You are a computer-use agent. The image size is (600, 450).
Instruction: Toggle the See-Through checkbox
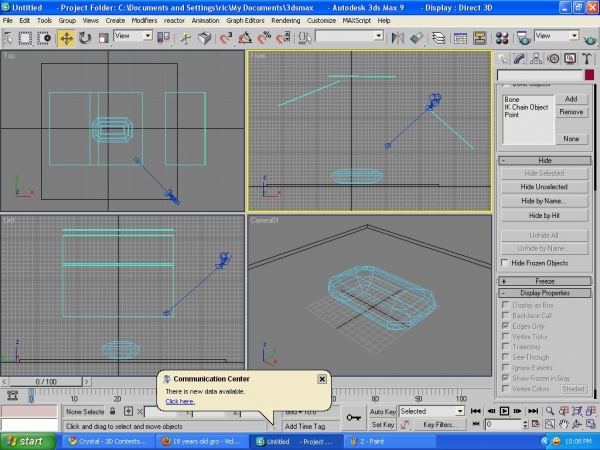(505, 357)
